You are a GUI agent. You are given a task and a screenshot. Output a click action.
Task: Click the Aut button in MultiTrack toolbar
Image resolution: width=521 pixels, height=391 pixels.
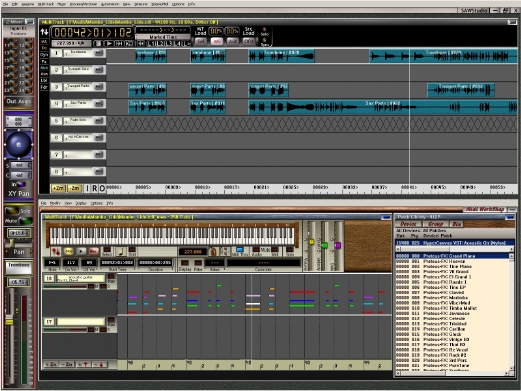[x=232, y=41]
